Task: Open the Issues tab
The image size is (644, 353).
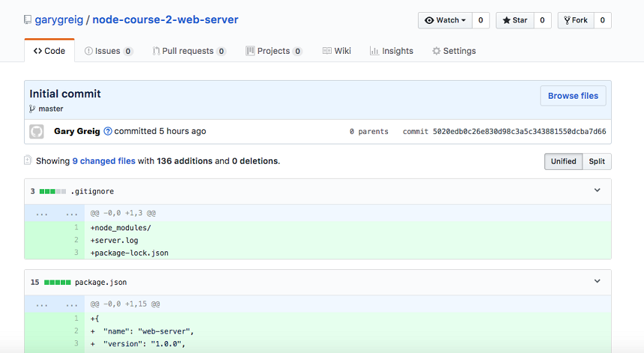Action: [109, 51]
